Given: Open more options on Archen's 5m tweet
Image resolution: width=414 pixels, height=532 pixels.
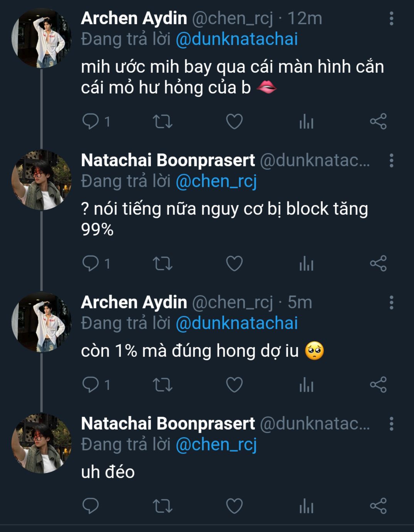Looking at the screenshot, I should click(x=391, y=303).
